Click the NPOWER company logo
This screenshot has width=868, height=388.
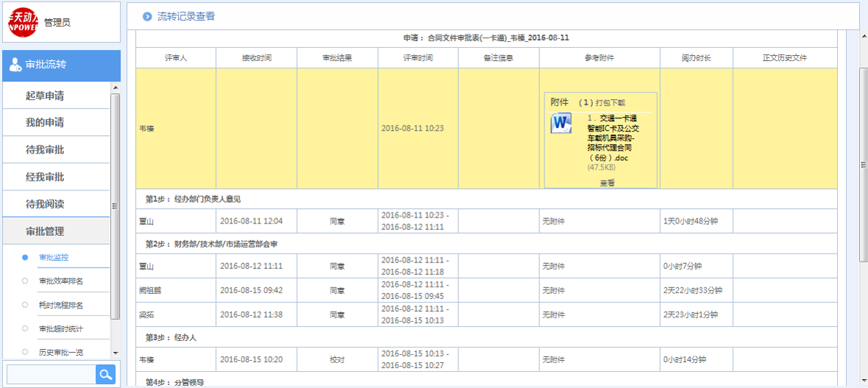(23, 21)
